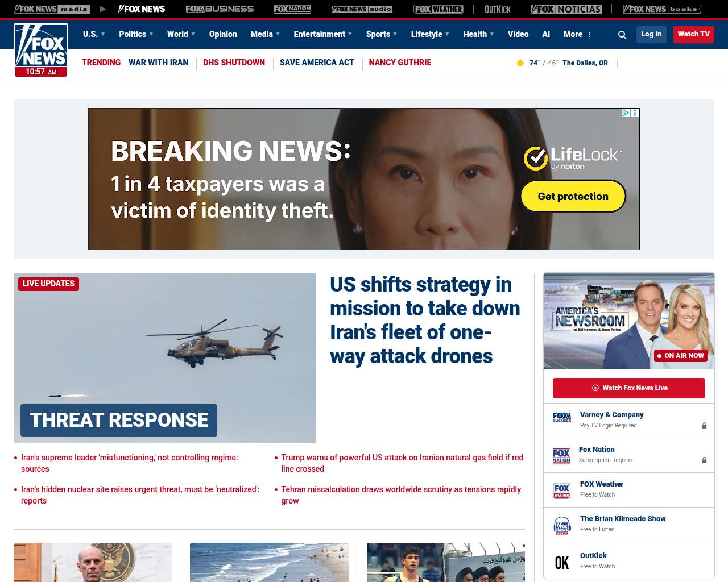This screenshot has width=728, height=582.
Task: Open the site search magnifier icon
Action: point(622,35)
